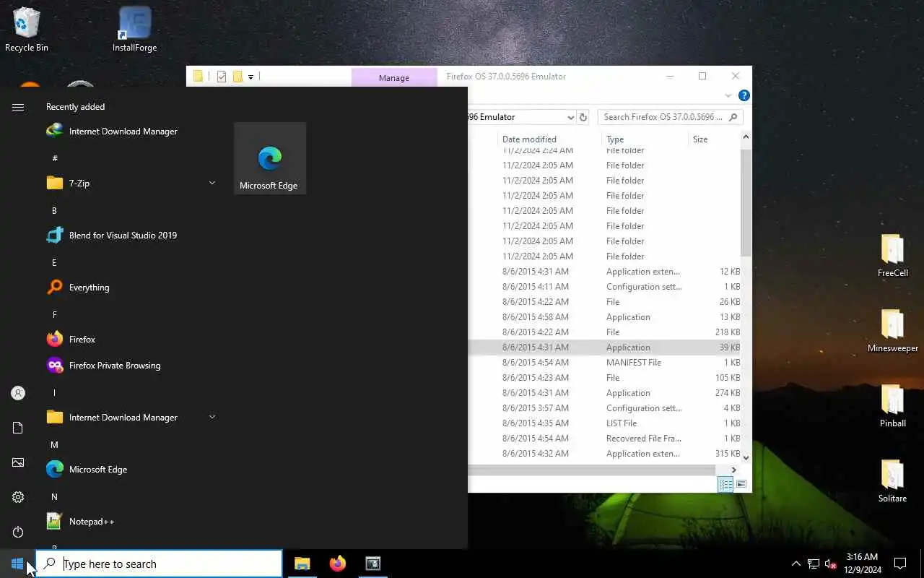
Task: Select the highlighted 39 KB Application row
Action: pyautogui.click(x=604, y=348)
